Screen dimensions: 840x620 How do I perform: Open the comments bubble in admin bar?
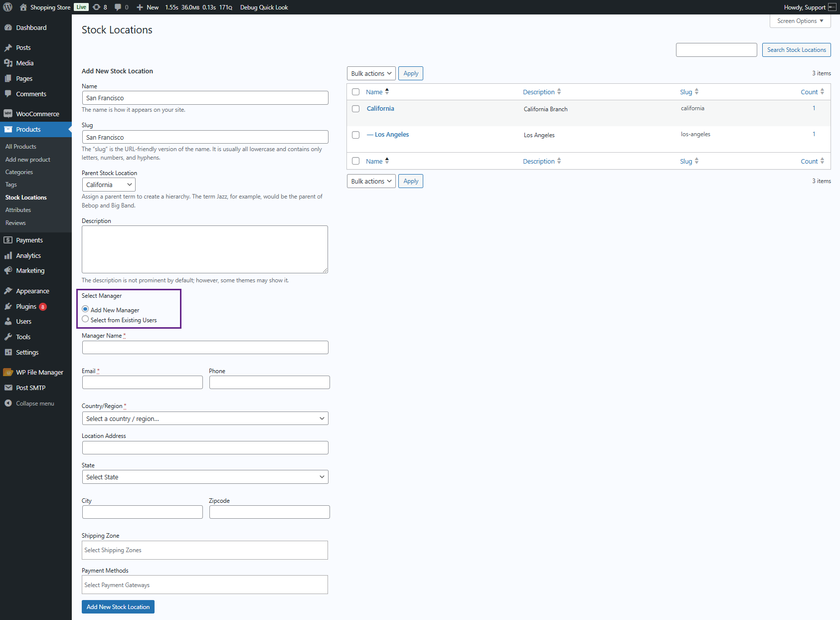tap(118, 7)
